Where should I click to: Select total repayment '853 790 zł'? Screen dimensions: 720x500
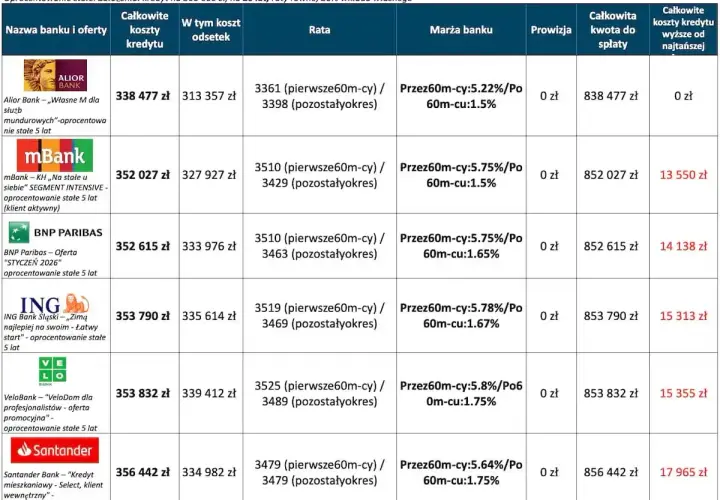(611, 316)
